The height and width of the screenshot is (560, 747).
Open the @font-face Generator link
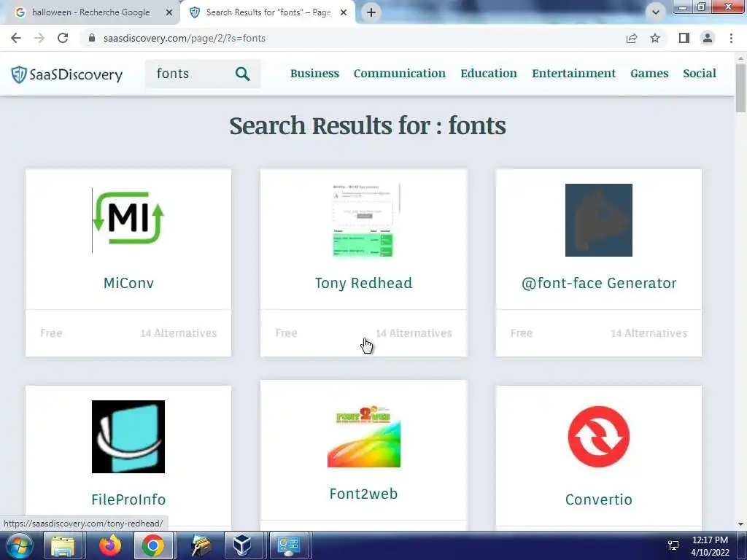599,283
